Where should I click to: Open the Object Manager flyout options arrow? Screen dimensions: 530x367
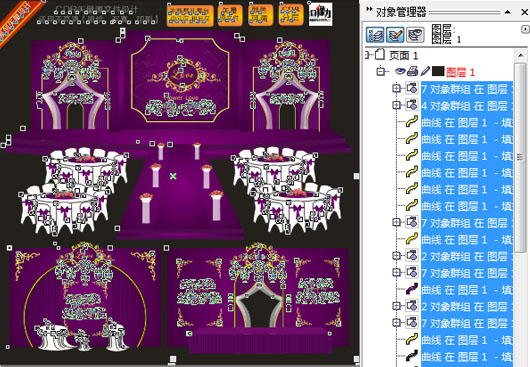point(525,29)
